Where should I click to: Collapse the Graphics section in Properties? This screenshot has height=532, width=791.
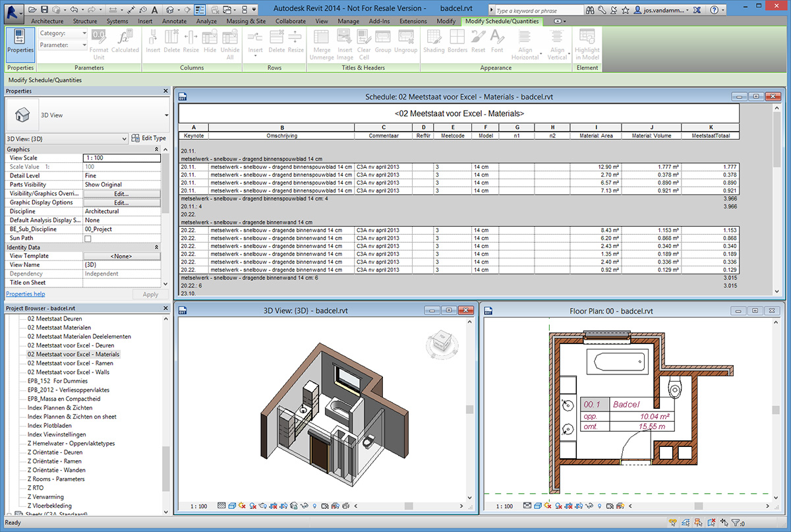pyautogui.click(x=156, y=150)
